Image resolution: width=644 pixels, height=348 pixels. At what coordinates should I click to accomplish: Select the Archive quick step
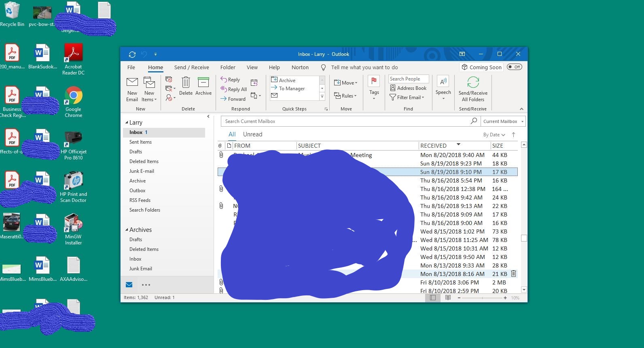pos(283,80)
